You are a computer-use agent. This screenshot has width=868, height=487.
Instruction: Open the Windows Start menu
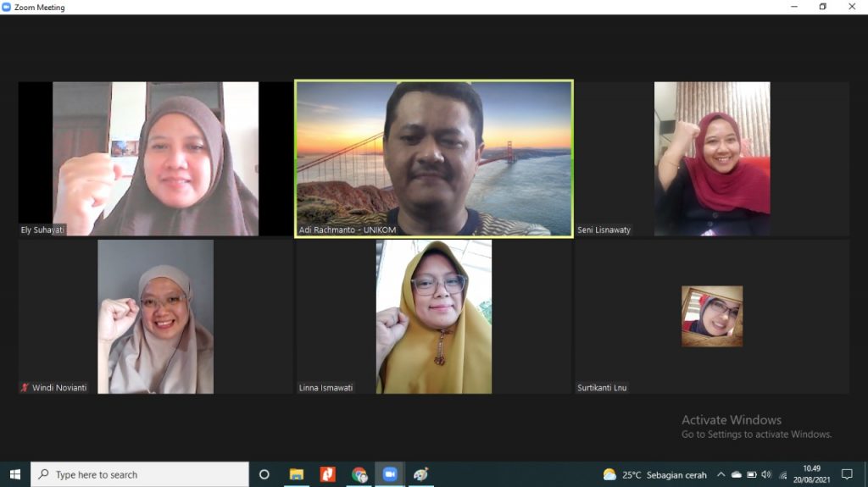[15, 474]
